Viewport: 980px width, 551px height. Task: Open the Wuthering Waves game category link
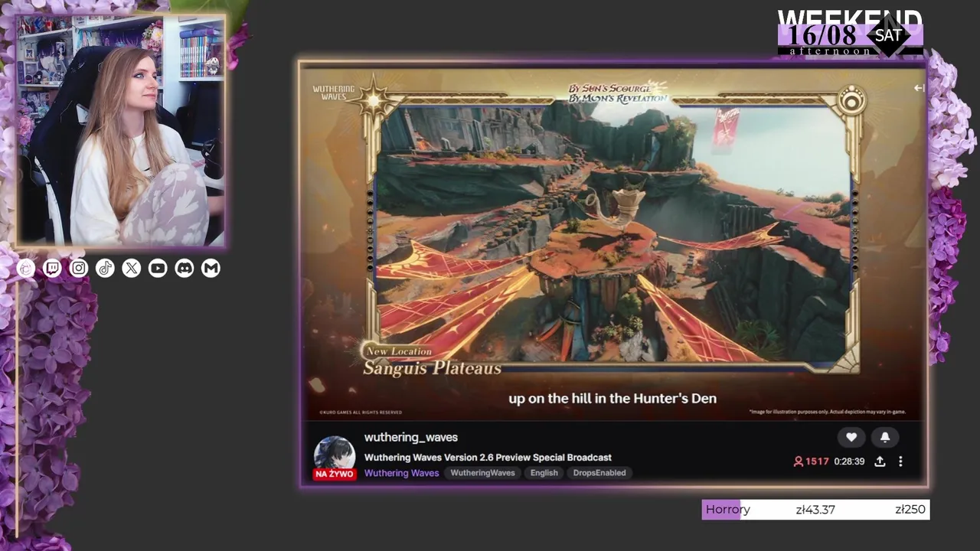[x=401, y=473]
